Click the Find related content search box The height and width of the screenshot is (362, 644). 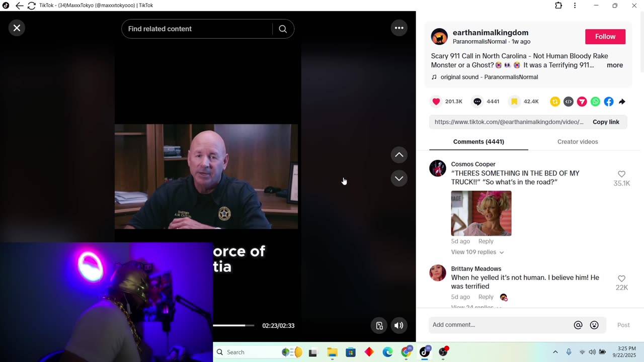tap(197, 29)
